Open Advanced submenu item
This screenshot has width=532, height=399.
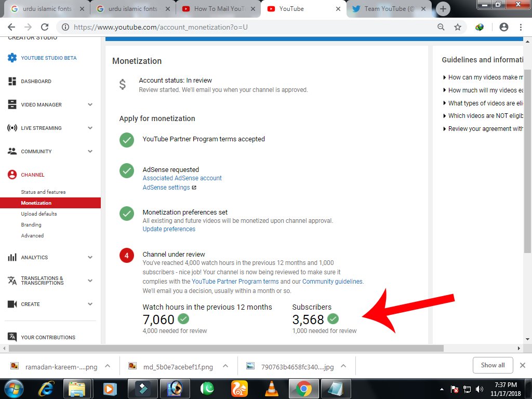(32, 235)
